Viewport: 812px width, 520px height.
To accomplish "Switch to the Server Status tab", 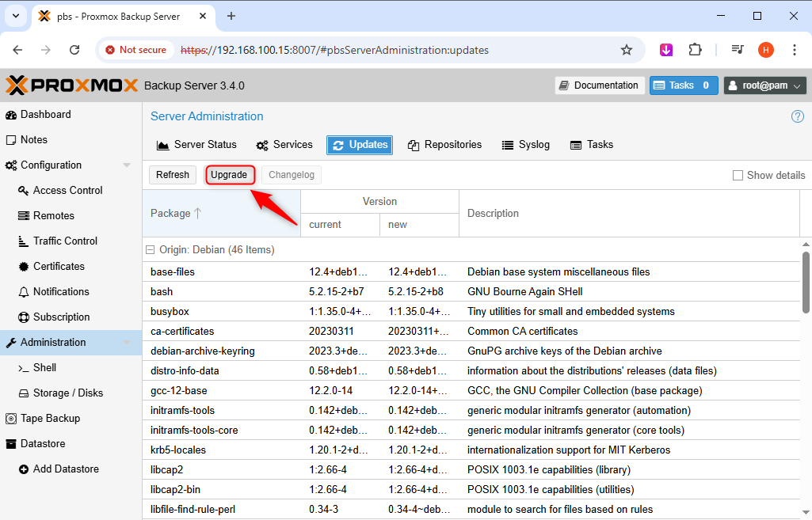I will point(196,145).
